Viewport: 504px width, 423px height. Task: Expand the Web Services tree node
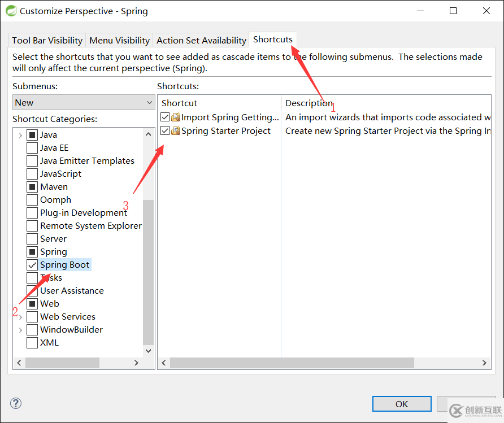20,317
